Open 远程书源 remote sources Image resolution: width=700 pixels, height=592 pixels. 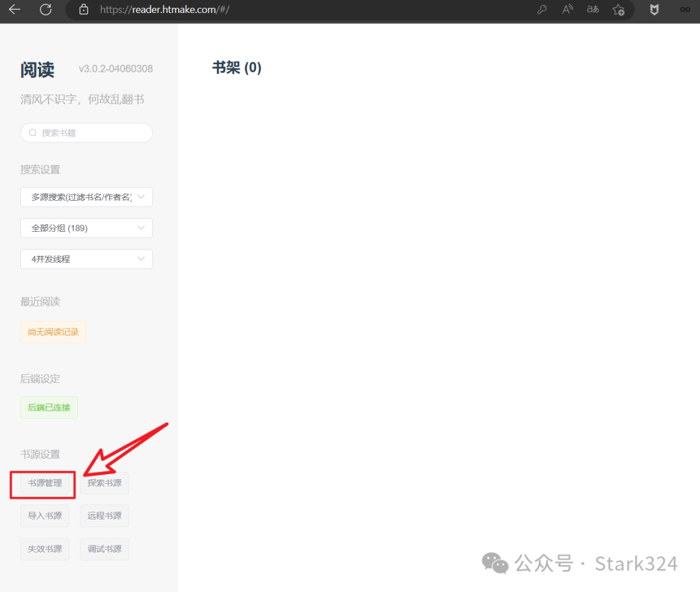click(104, 516)
